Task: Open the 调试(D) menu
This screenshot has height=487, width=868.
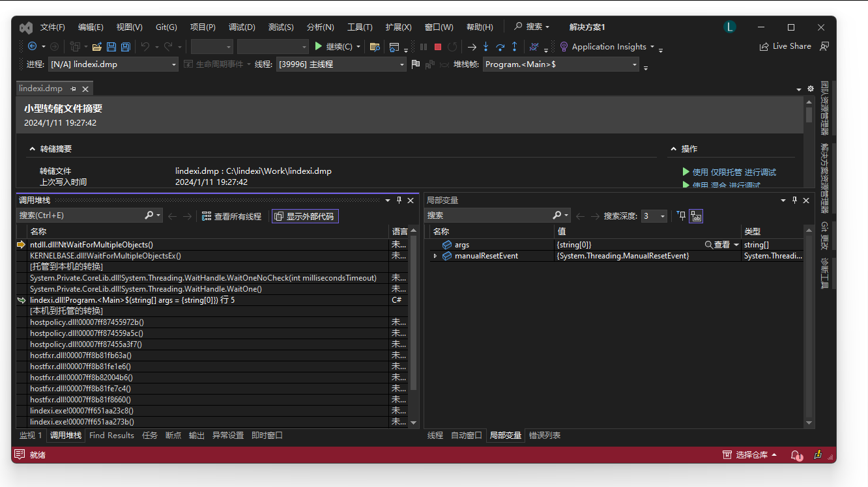Action: [x=242, y=27]
